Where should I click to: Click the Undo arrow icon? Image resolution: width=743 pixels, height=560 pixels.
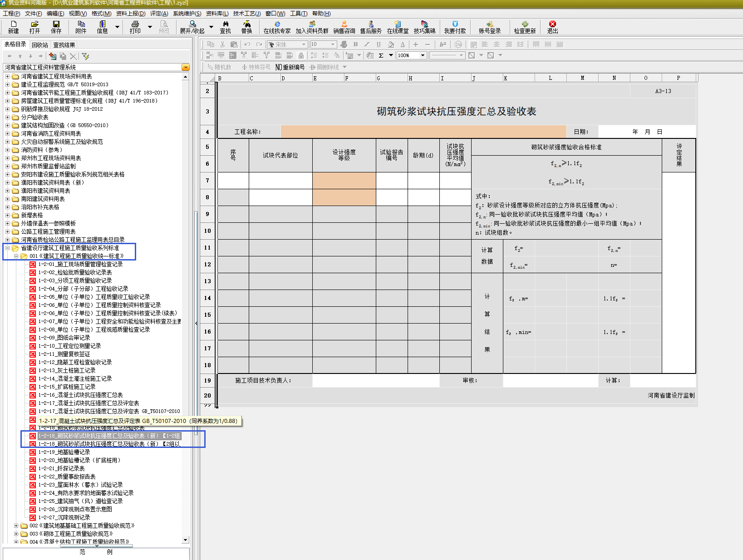(x=247, y=44)
